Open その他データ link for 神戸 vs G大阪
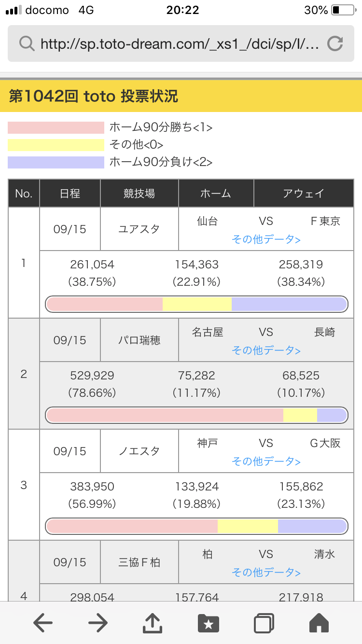This screenshot has width=362, height=644. [266, 462]
